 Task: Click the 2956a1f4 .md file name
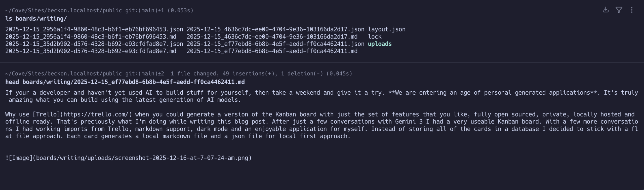[x=91, y=37]
